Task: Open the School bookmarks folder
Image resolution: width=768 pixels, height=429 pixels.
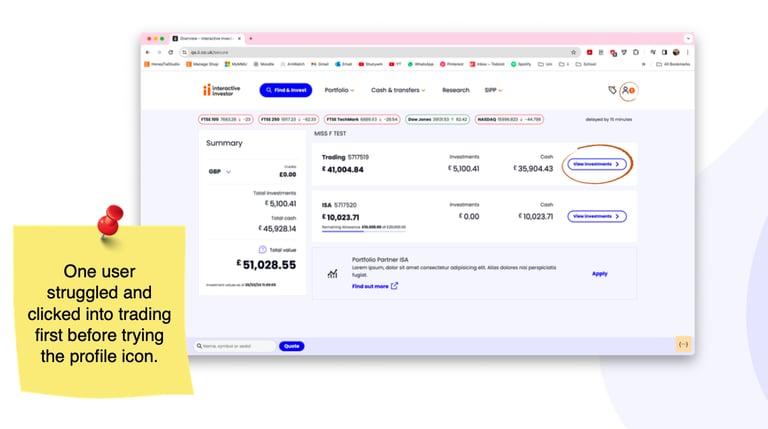Action: (x=585, y=64)
